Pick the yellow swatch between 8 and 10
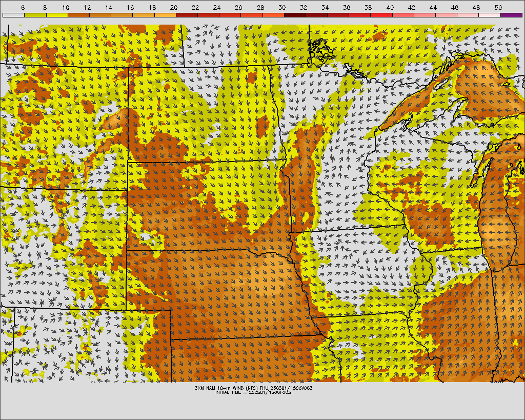525x420 pixels. (x=57, y=15)
